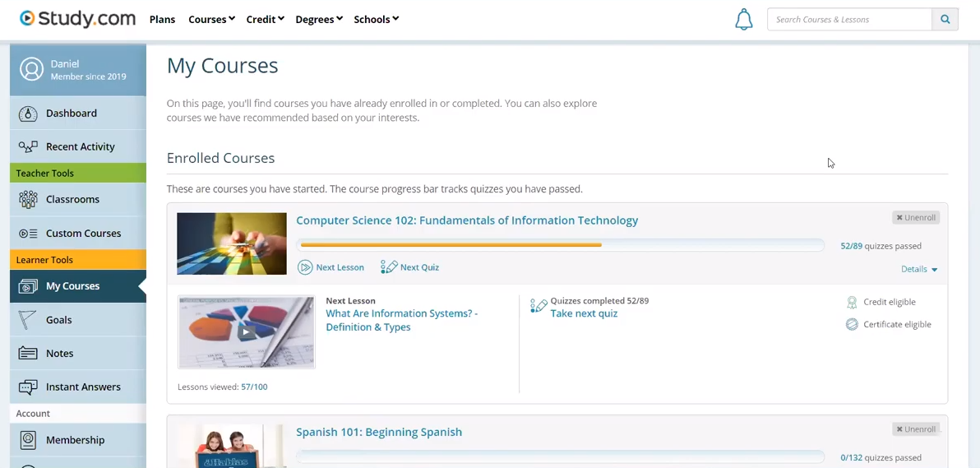This screenshot has width=980, height=468.
Task: Click the Certificate eligible label
Action: pyautogui.click(x=898, y=324)
